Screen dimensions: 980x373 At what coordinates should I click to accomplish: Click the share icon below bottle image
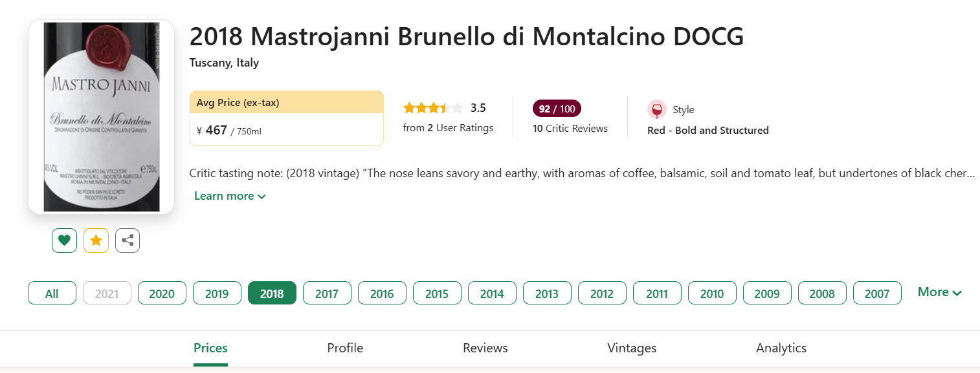pos(128,240)
